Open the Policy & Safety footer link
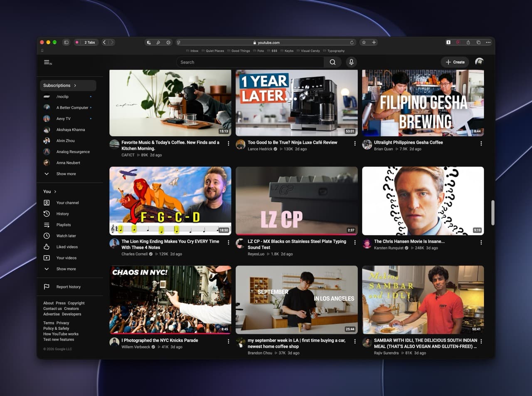The image size is (532, 396). (x=56, y=329)
